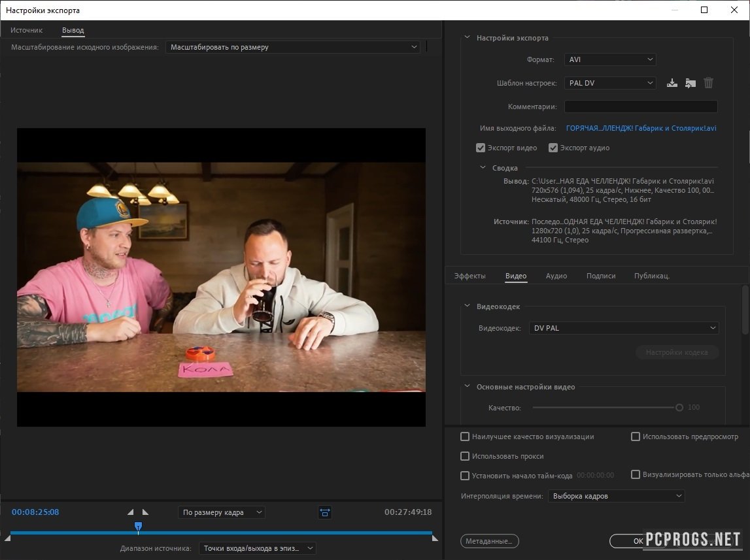Image resolution: width=750 pixels, height=560 pixels.
Task: Check Наилучшее качество визуализации
Action: 465,436
